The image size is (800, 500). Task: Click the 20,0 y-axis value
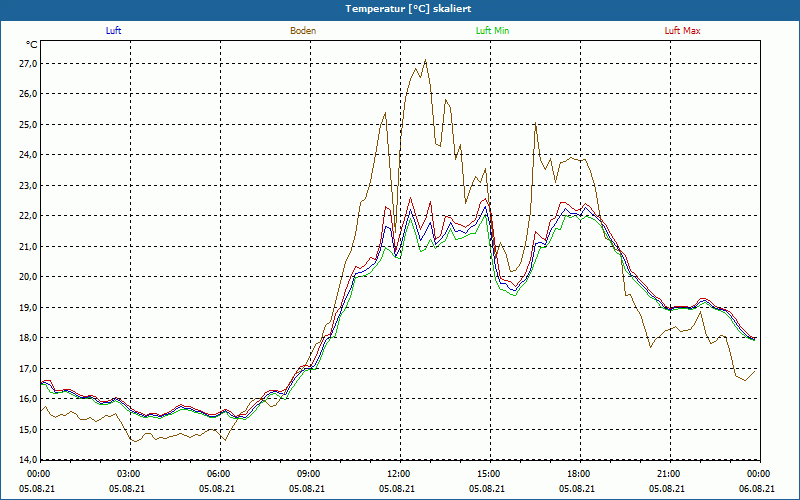click(x=28, y=277)
